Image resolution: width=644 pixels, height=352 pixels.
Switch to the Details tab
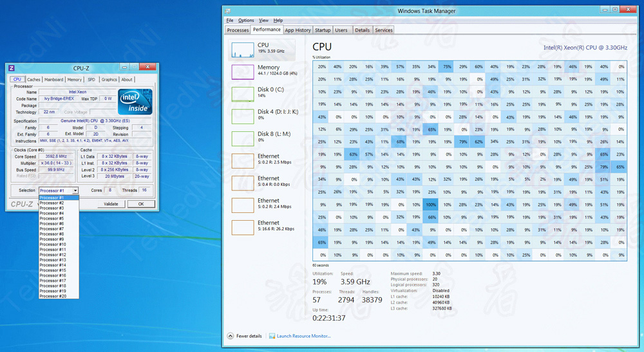[x=362, y=30]
